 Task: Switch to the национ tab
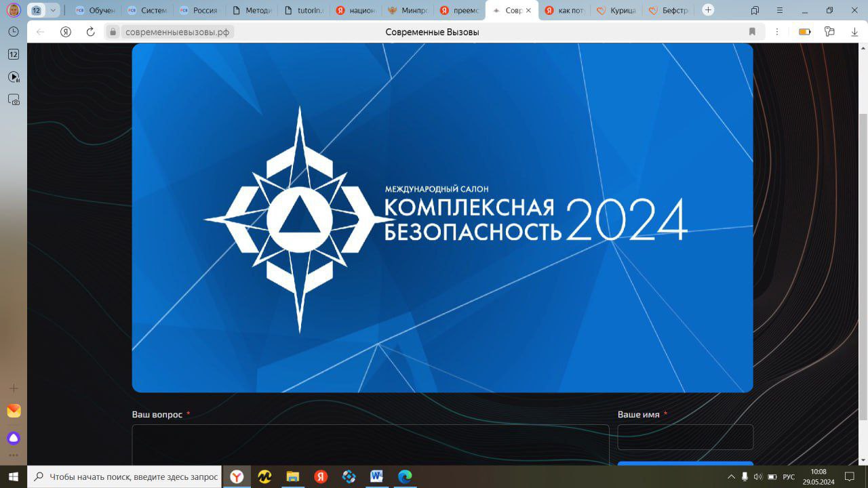pyautogui.click(x=355, y=10)
